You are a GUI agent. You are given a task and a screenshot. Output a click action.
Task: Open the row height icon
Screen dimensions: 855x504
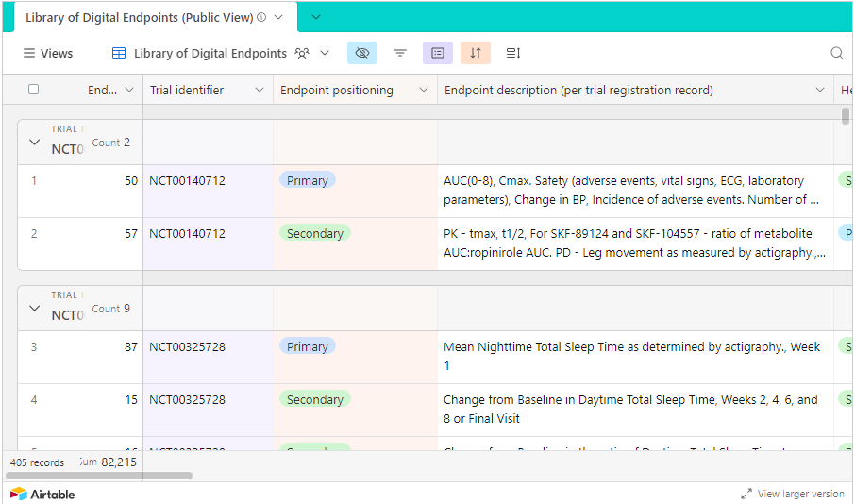click(513, 53)
